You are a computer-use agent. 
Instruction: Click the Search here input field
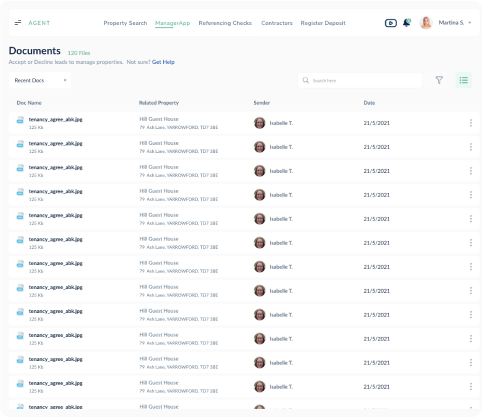pyautogui.click(x=360, y=80)
